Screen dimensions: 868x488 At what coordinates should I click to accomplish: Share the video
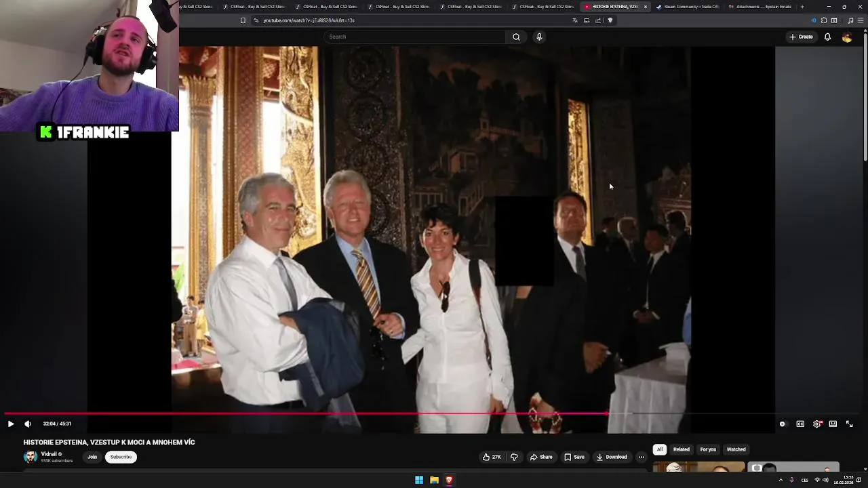[541, 457]
